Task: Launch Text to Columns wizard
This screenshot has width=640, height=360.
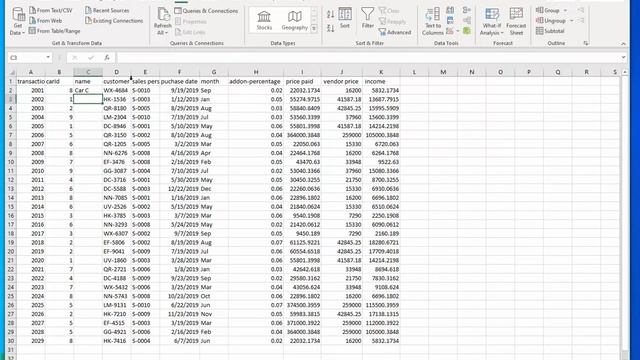Action: tap(433, 21)
